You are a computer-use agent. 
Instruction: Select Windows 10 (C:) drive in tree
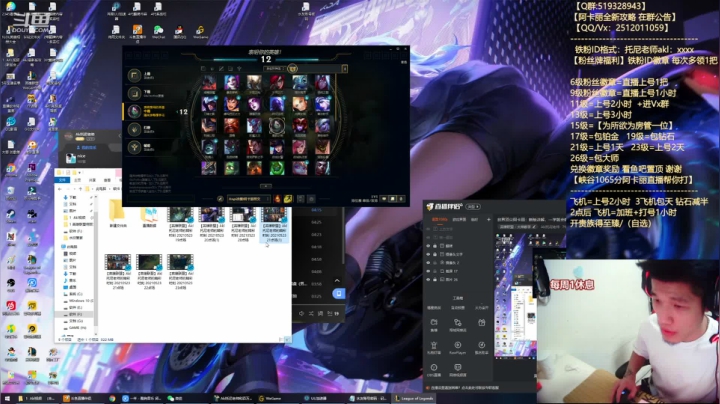pyautogui.click(x=78, y=301)
